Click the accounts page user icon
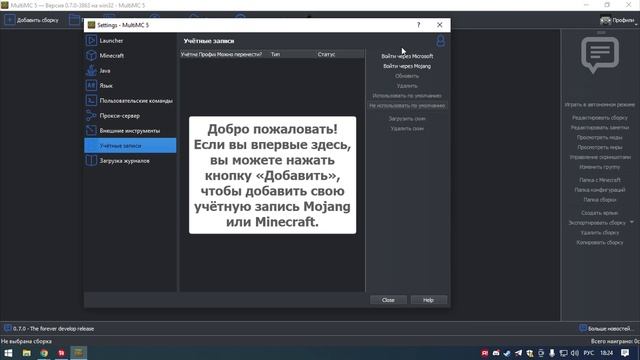This screenshot has height=360, width=640. pos(440,41)
